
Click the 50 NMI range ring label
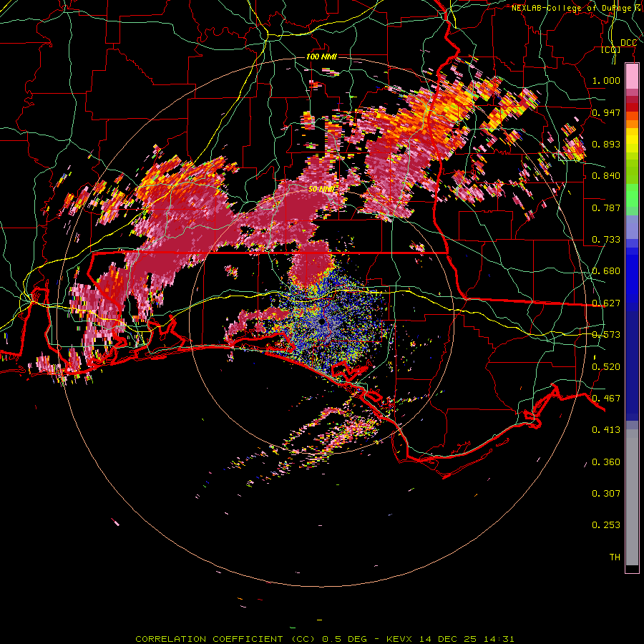[321, 189]
